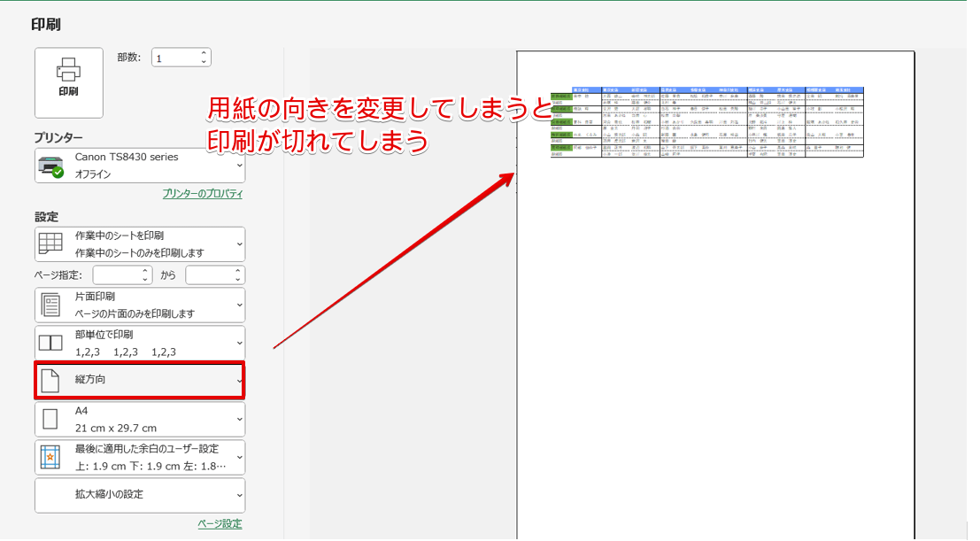Open the 片面印刷 dropdown arrow

(x=236, y=305)
